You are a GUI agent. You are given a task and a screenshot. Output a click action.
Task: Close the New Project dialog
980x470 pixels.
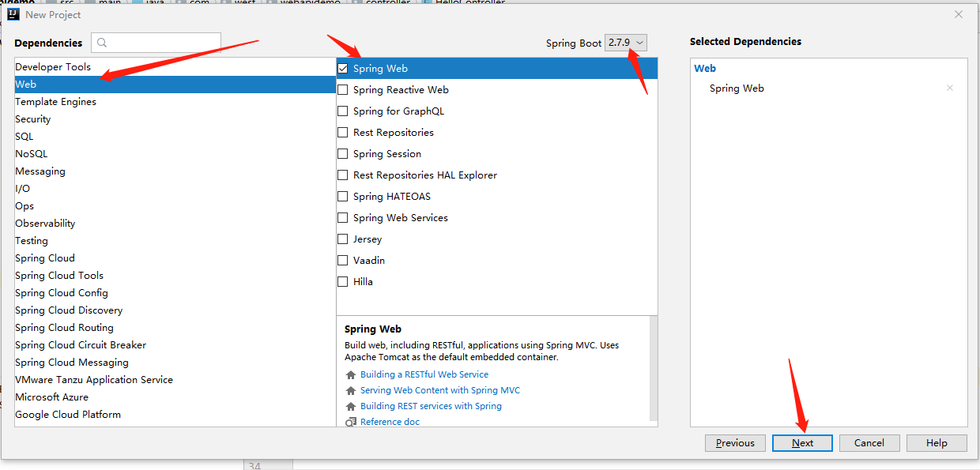[x=959, y=14]
